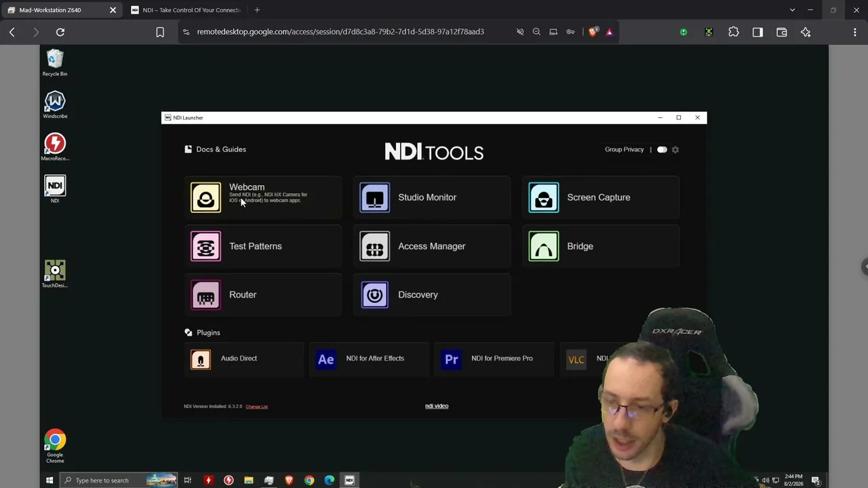Open the TouchDesigner desktop shortcut
Viewport: 868px width, 488px height.
coord(55,274)
